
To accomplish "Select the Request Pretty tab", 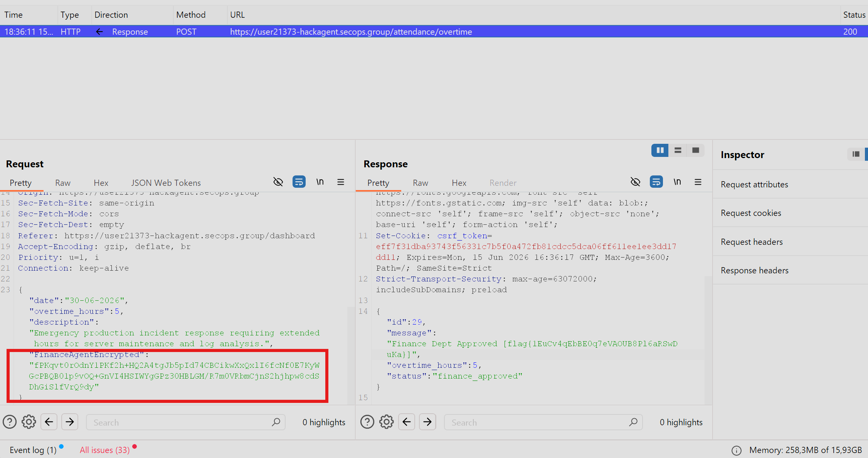I will tap(21, 183).
